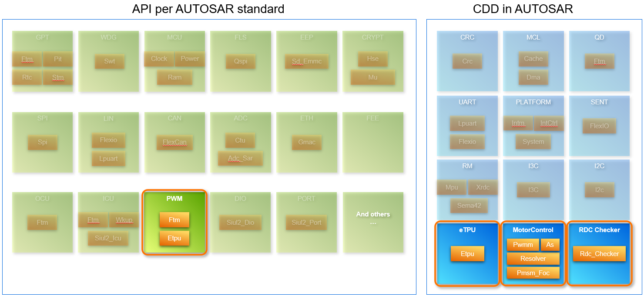Click the Qspi driver in FLS
Image resolution: width=644 pixels, height=296 pixels.
(x=241, y=61)
